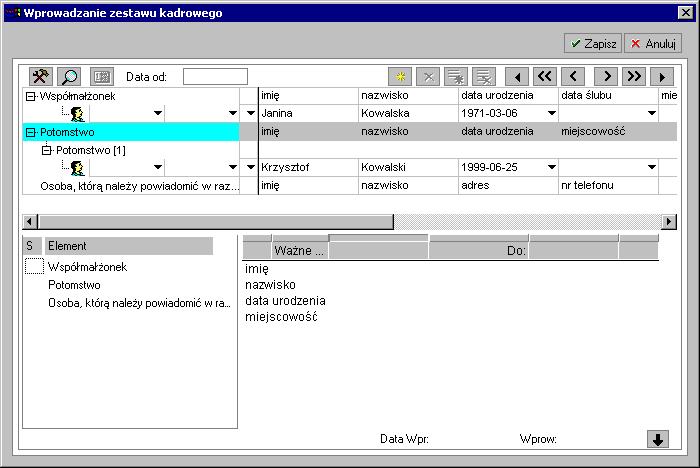Select Współmałżonek in Element list
The width and height of the screenshot is (700, 468).
(x=88, y=267)
